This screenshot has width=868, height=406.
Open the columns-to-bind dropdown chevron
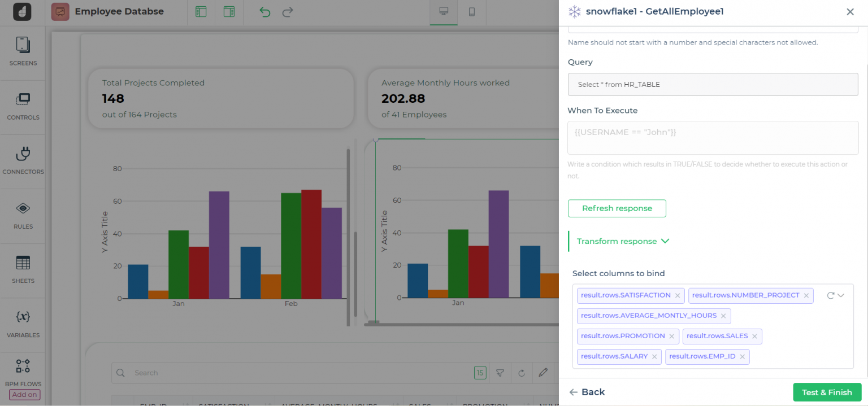pyautogui.click(x=841, y=295)
